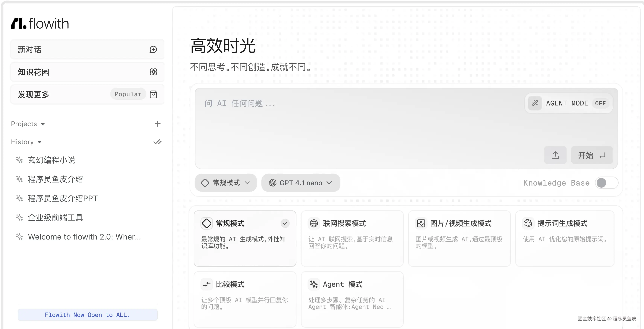This screenshot has height=329, width=644.
Task: Click Flowith Now Open to ALL banner
Action: tap(87, 315)
